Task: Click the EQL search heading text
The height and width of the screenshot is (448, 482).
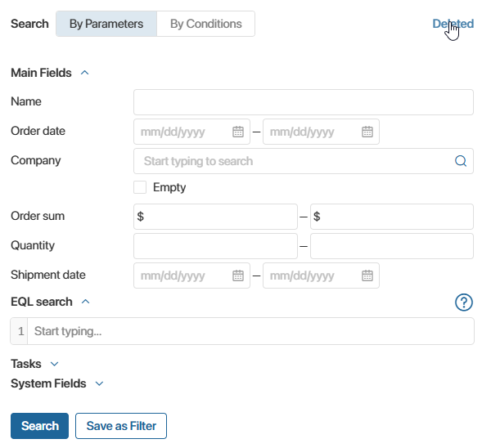Action: pyautogui.click(x=42, y=302)
